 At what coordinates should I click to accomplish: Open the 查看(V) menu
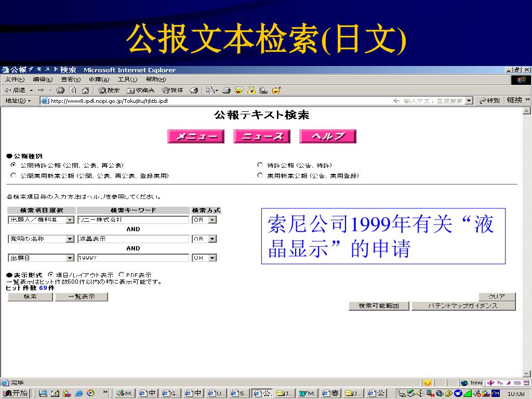(71, 79)
